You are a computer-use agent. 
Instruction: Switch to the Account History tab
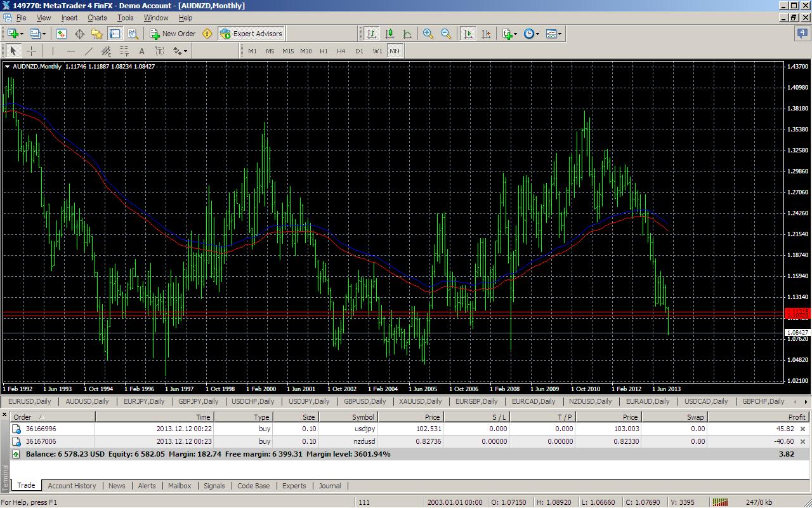pos(72,486)
